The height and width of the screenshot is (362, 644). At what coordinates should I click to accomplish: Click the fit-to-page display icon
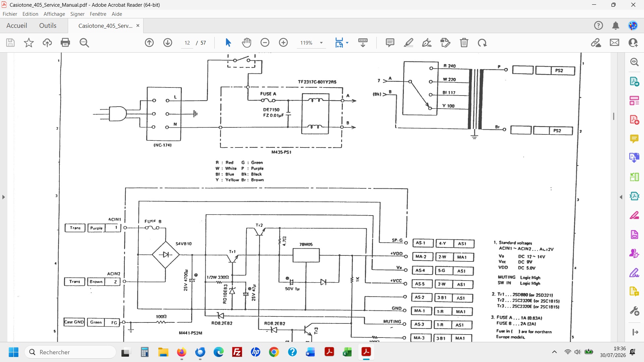point(339,43)
